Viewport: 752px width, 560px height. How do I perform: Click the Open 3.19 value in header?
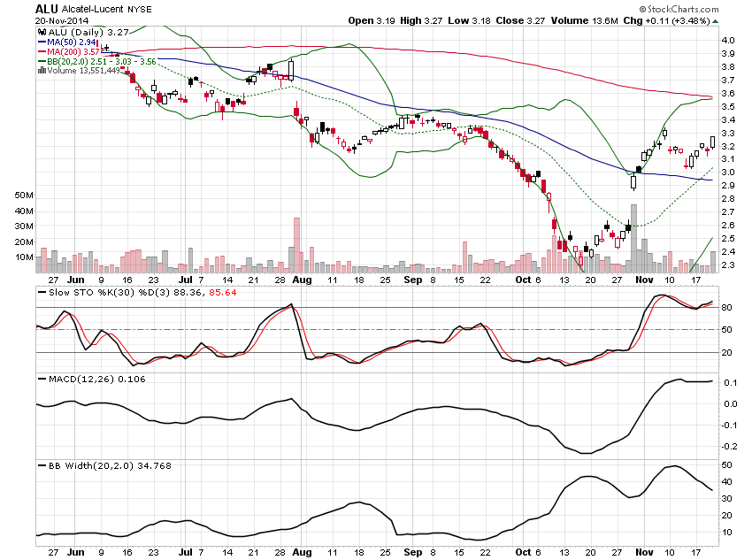(x=372, y=20)
